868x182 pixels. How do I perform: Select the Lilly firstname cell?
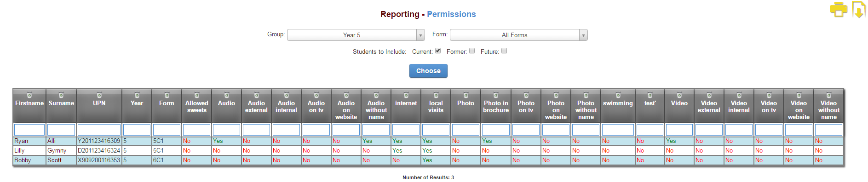(29, 151)
